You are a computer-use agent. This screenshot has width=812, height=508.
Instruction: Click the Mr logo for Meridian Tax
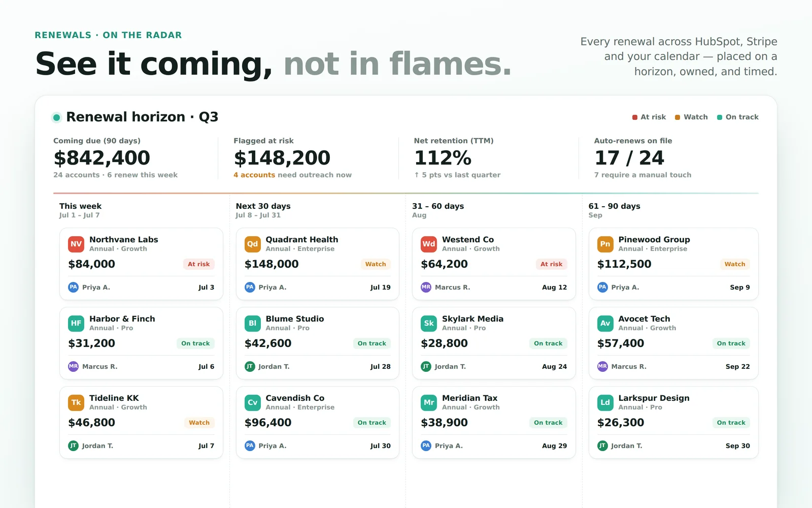click(429, 402)
